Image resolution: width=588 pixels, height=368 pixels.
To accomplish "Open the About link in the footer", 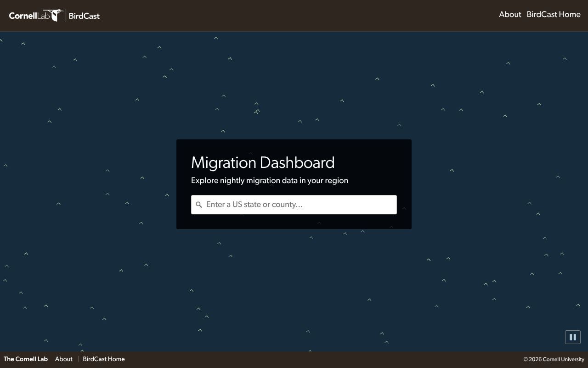I will [x=64, y=359].
